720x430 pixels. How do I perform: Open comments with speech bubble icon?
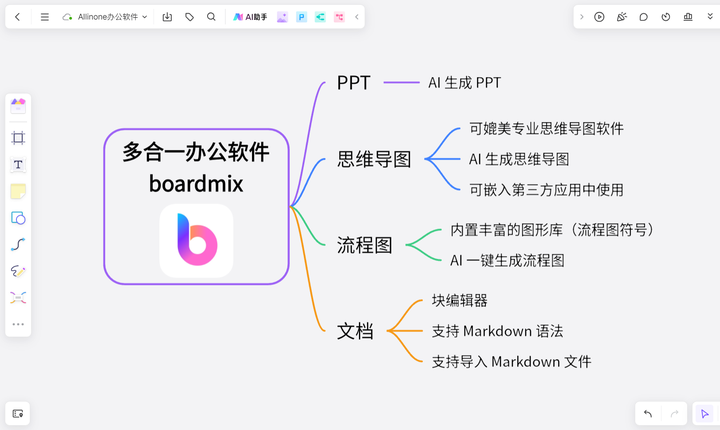pyautogui.click(x=643, y=17)
